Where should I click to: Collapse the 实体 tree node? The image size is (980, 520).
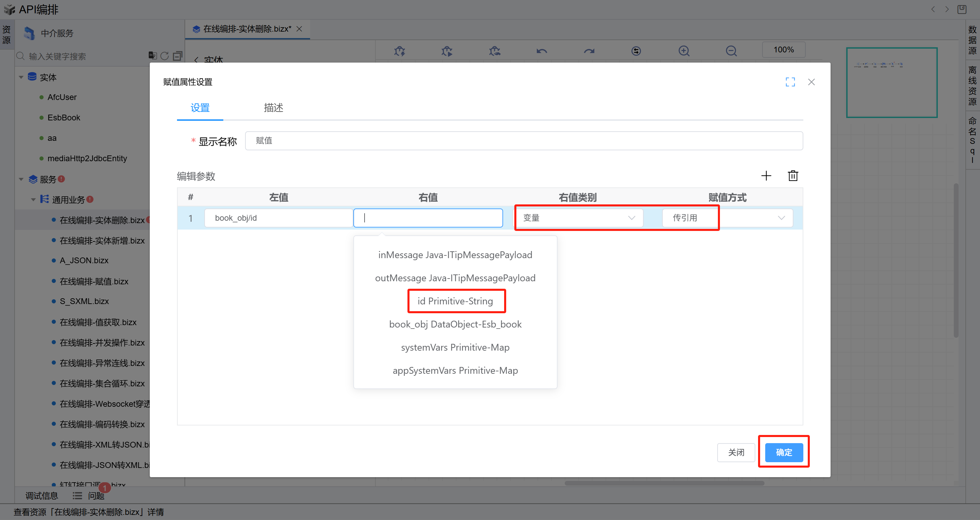(21, 77)
